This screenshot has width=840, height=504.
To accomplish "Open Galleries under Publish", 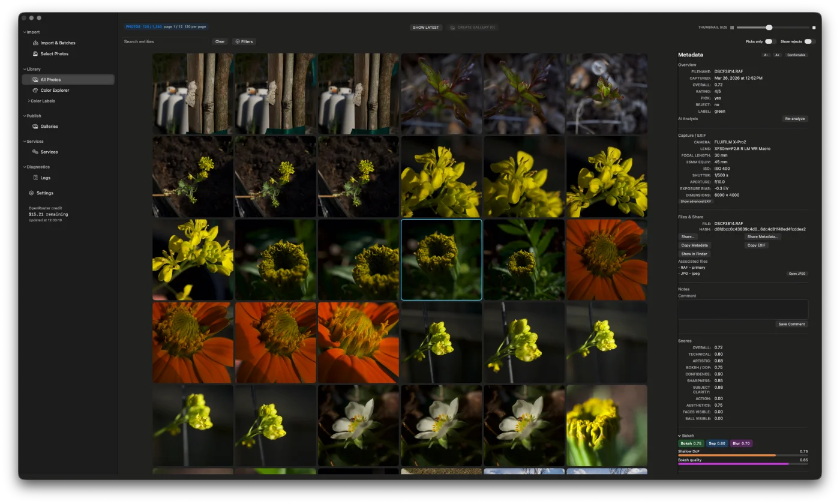I will [50, 126].
